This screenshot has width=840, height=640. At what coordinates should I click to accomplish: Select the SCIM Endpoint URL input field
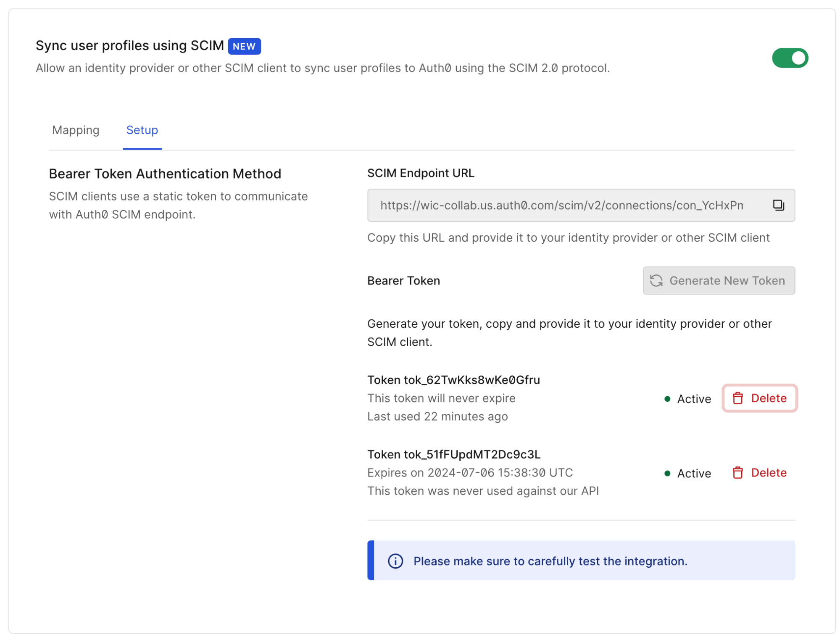point(559,205)
